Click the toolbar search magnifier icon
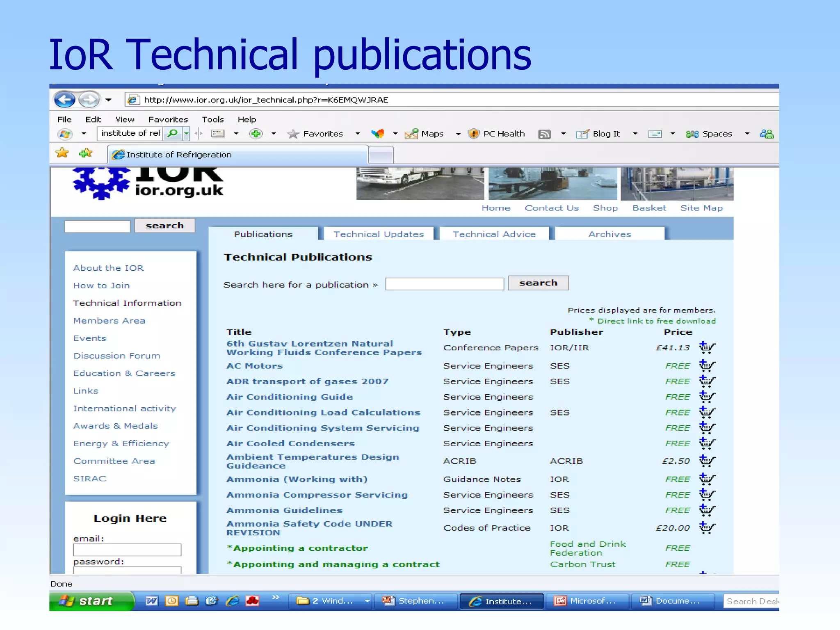 [x=173, y=133]
